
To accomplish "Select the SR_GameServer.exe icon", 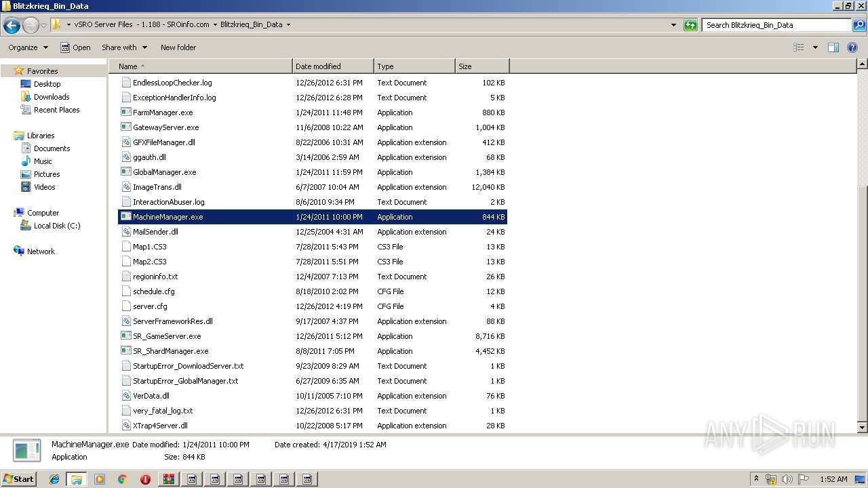I will (125, 336).
